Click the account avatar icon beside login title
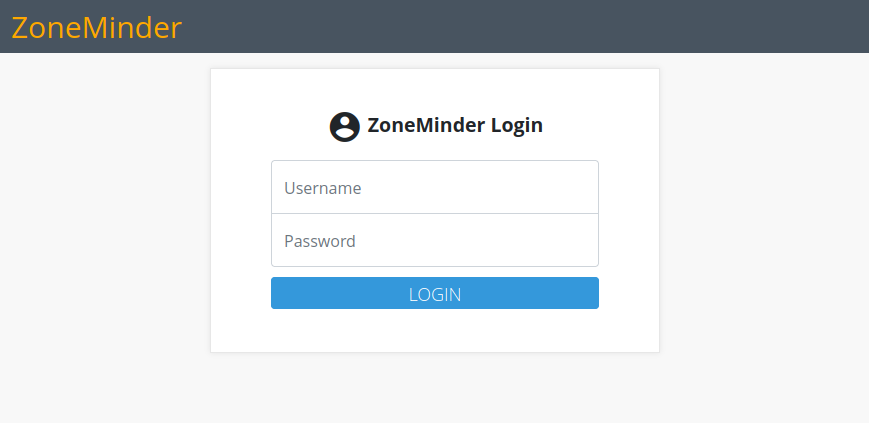 (345, 127)
